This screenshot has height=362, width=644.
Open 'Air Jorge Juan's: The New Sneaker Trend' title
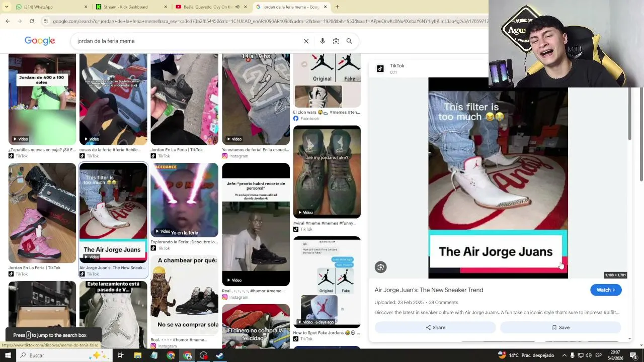(429, 290)
